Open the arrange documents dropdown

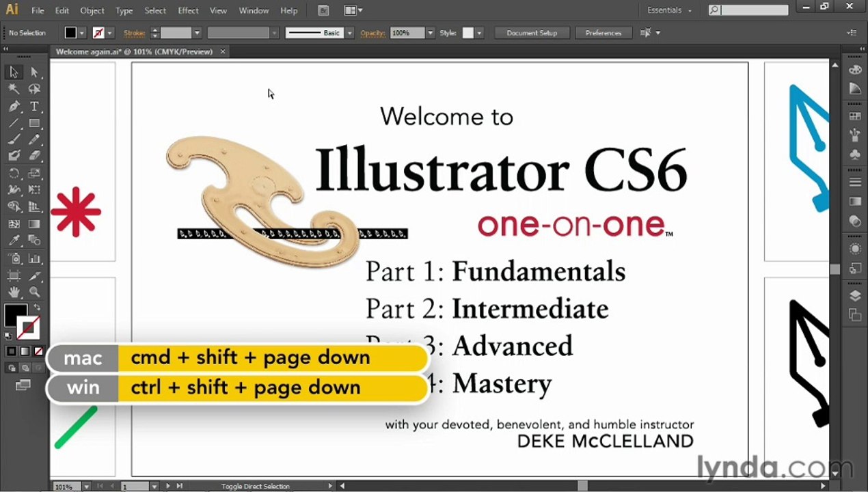click(x=353, y=10)
